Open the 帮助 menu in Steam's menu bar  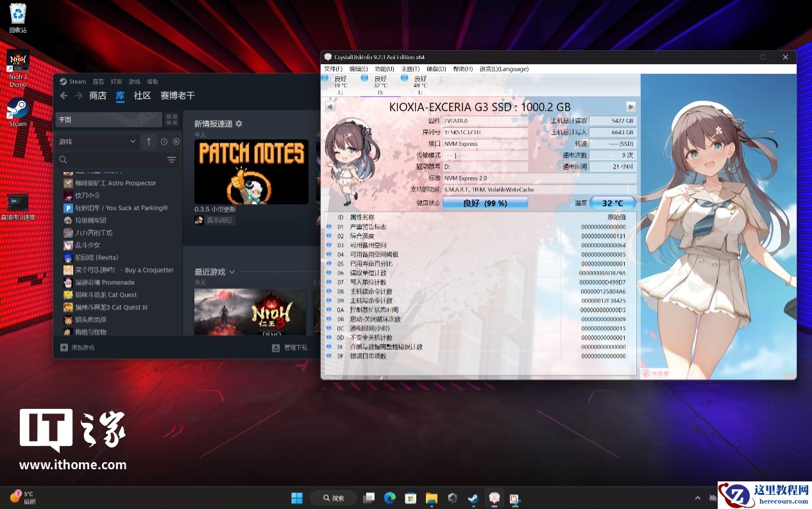(153, 82)
